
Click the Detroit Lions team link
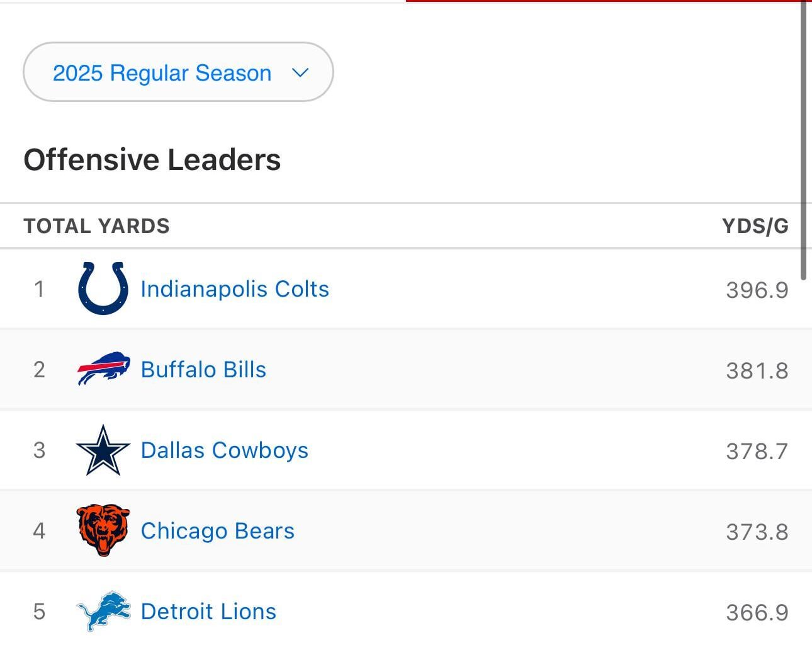208,610
